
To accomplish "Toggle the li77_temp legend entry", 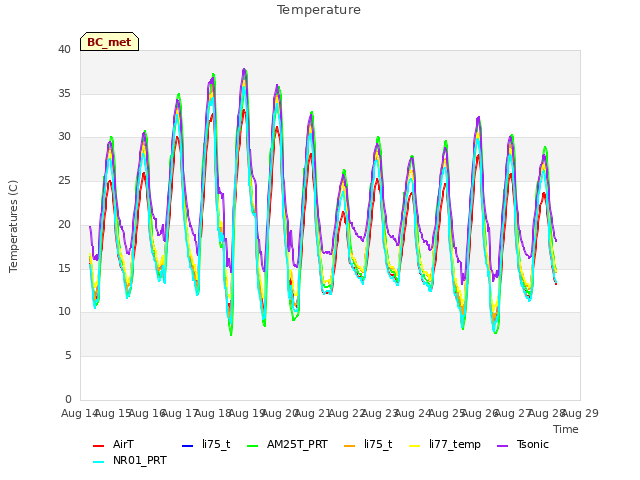I will pyautogui.click(x=445, y=444).
